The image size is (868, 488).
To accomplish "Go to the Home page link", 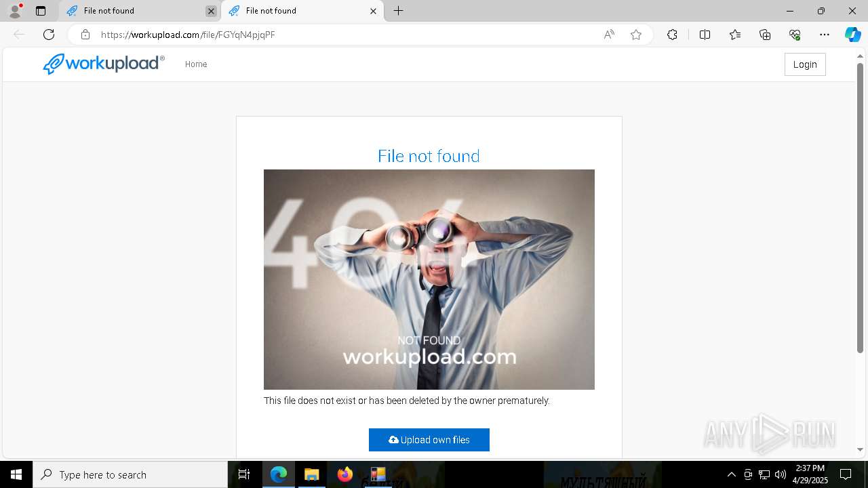I will click(x=196, y=64).
